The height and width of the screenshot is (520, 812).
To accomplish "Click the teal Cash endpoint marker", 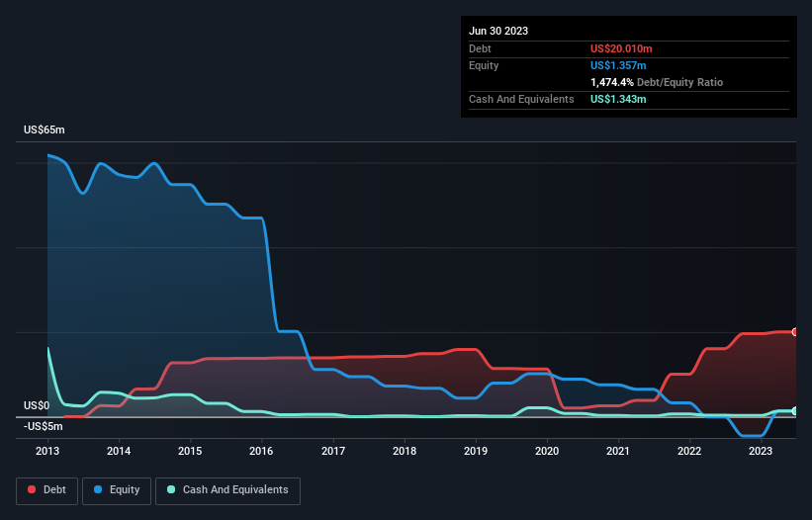I will click(795, 411).
